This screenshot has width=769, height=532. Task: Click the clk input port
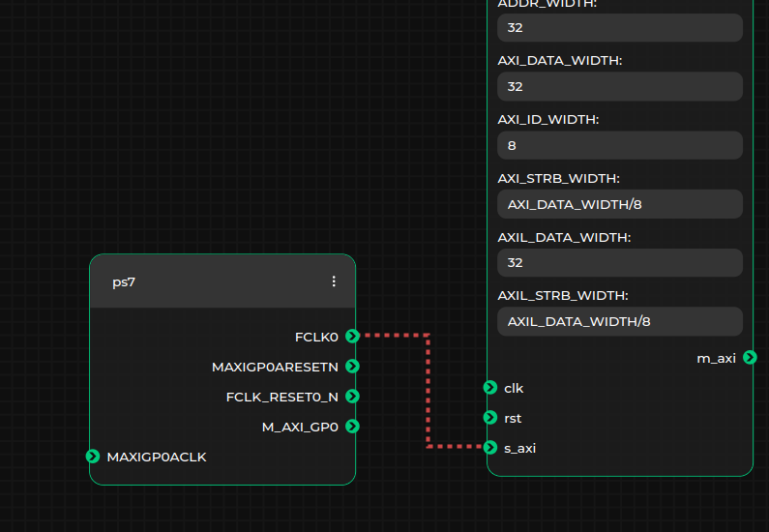tap(490, 387)
